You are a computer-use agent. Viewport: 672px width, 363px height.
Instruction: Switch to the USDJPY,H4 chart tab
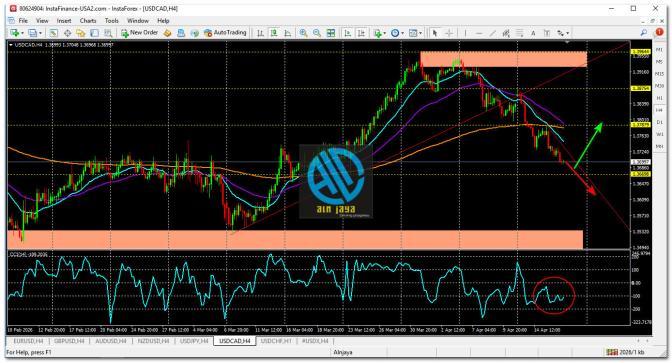pos(194,341)
